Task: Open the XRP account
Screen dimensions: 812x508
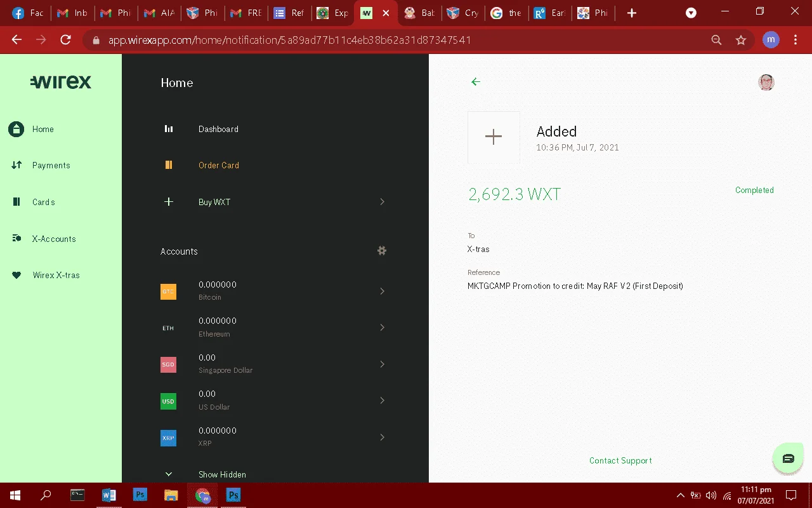Action: point(275,437)
